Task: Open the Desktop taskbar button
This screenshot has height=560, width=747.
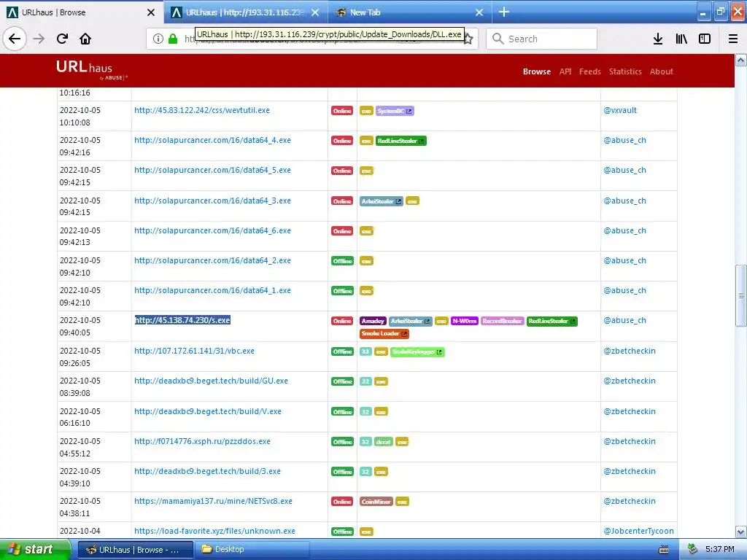Action: [x=253, y=550]
